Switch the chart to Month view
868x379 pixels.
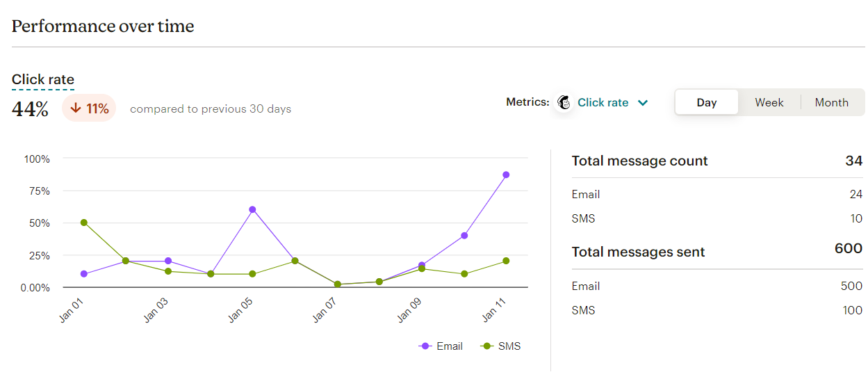[x=831, y=102]
